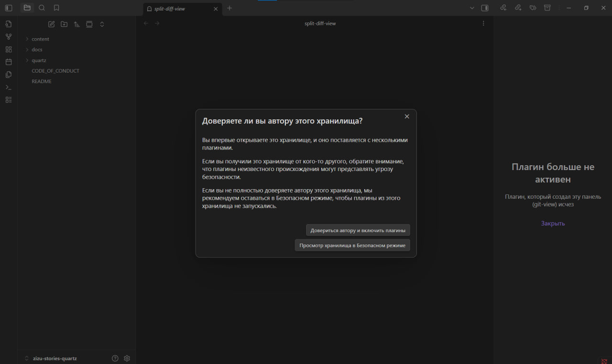The width and height of the screenshot is (612, 364).
Task: Switch to the Search tab in sidebar
Action: click(42, 8)
